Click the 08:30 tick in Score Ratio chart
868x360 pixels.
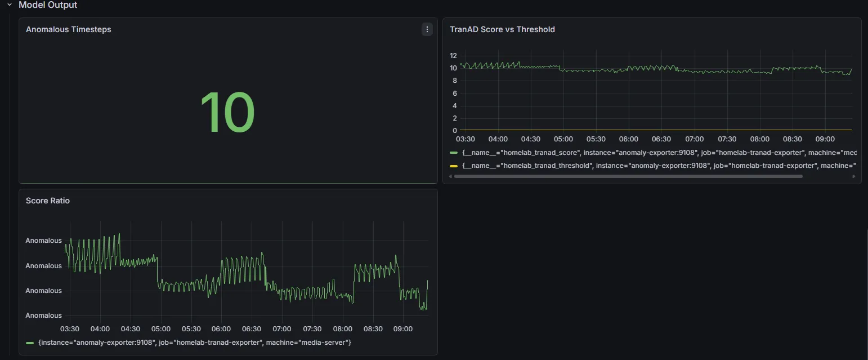pyautogui.click(x=373, y=329)
